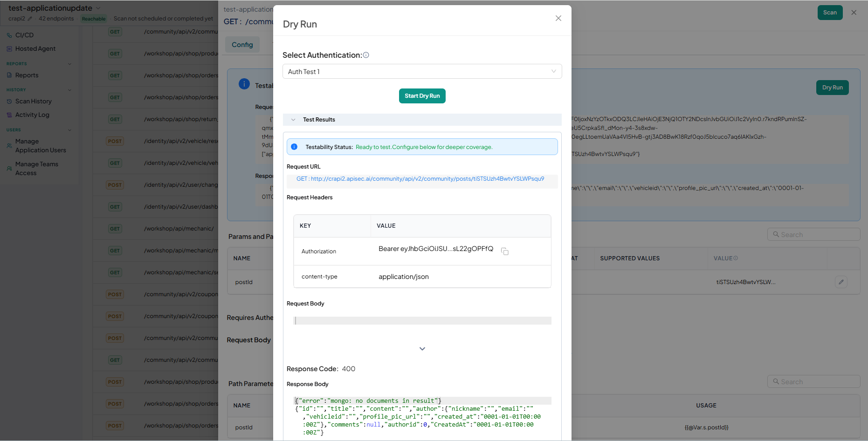Collapse the HISTORY sidebar section
Image resolution: width=868 pixels, height=441 pixels.
[70, 90]
